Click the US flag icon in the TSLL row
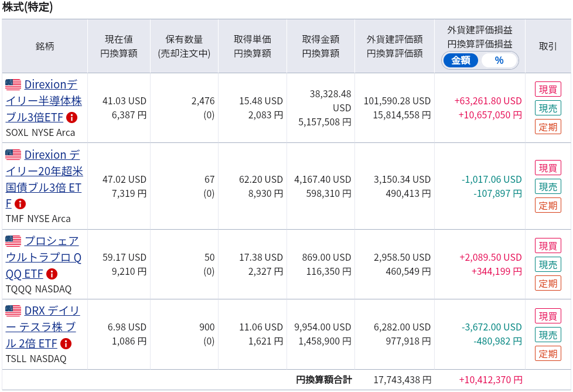The width and height of the screenshot is (573, 392). (13, 311)
